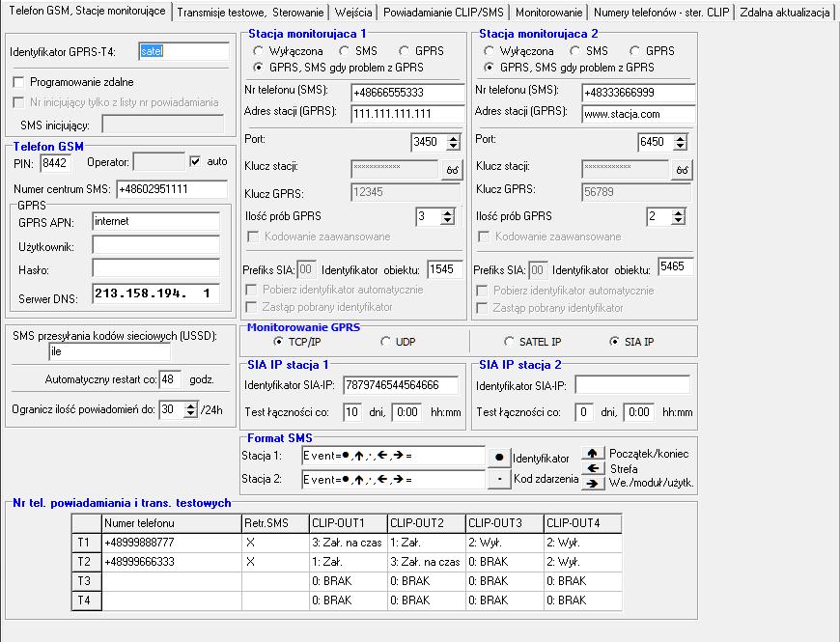The height and width of the screenshot is (642, 840).
Task: Open Numery telefonów - ster. CLIP tab
Action: pyautogui.click(x=661, y=12)
